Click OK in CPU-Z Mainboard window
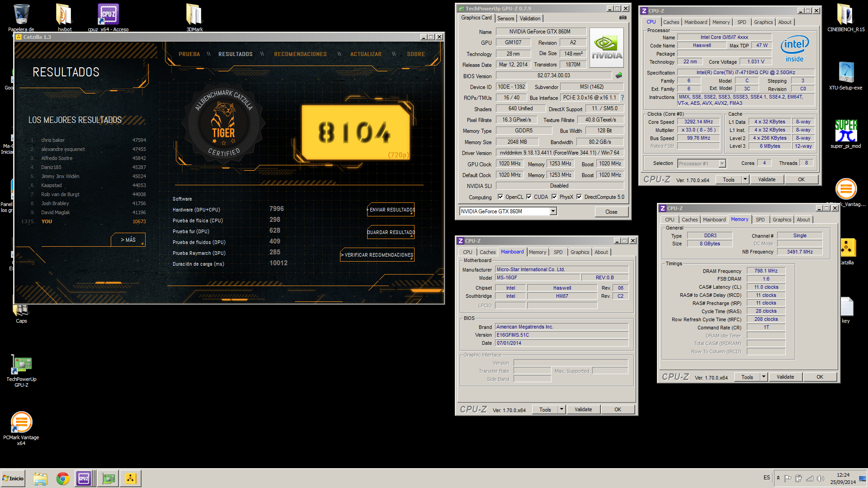 (x=618, y=409)
